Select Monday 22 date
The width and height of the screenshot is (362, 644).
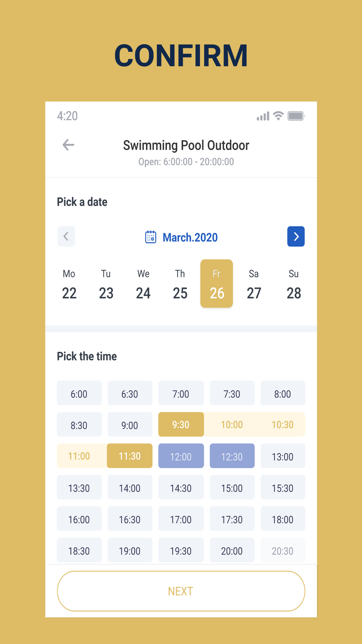69,284
